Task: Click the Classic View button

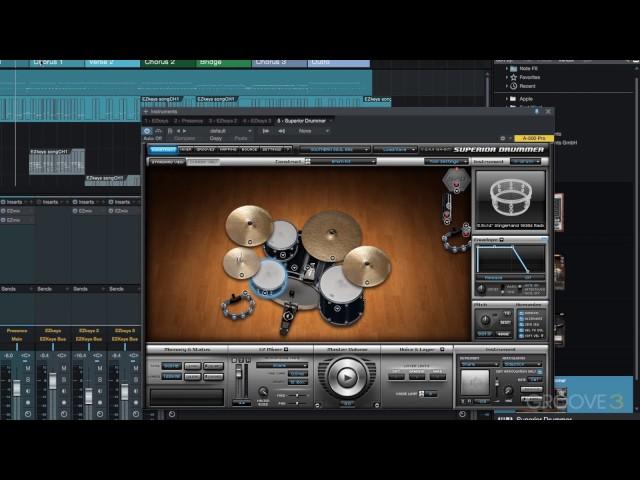Action: (203, 162)
